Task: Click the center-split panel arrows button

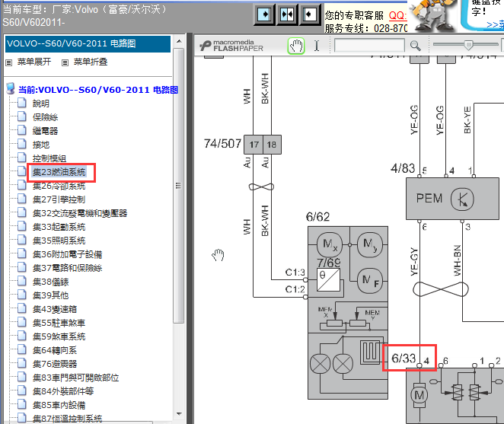Action: pos(287,14)
